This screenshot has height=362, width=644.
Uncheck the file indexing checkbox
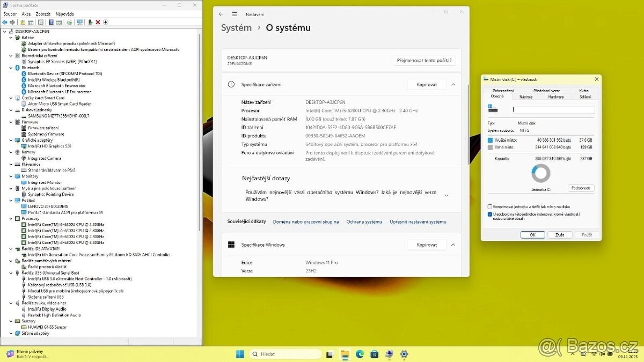489,215
